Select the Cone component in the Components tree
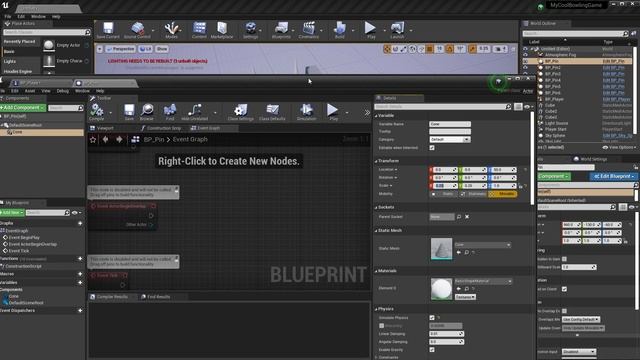This screenshot has width=640, height=360. [x=42, y=132]
